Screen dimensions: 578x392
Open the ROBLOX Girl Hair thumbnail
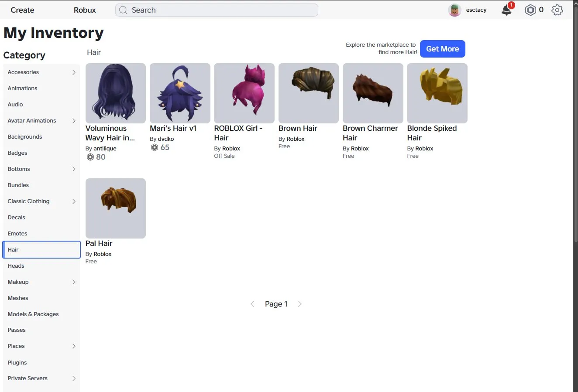click(244, 93)
